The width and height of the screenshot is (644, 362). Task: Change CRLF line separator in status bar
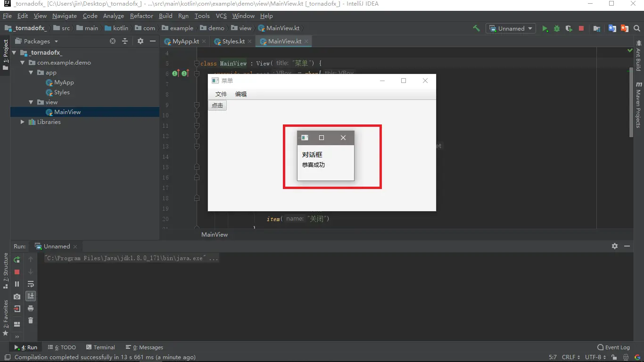click(x=570, y=357)
